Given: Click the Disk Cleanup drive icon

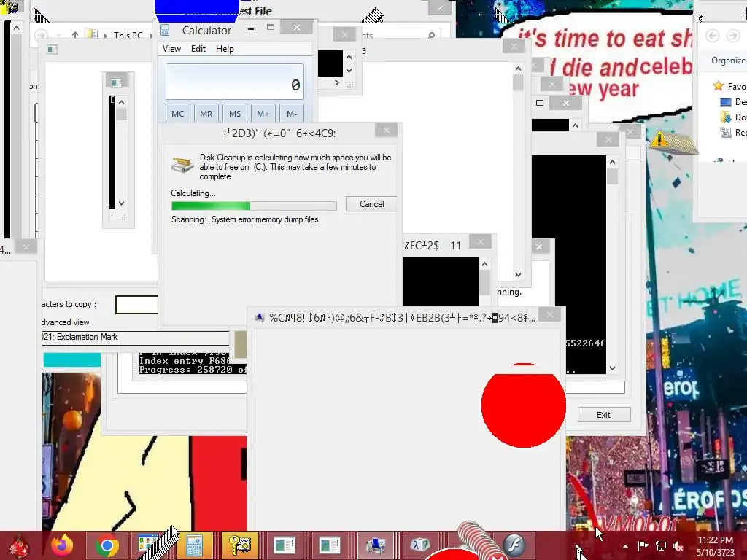Looking at the screenshot, I should pyautogui.click(x=182, y=164).
